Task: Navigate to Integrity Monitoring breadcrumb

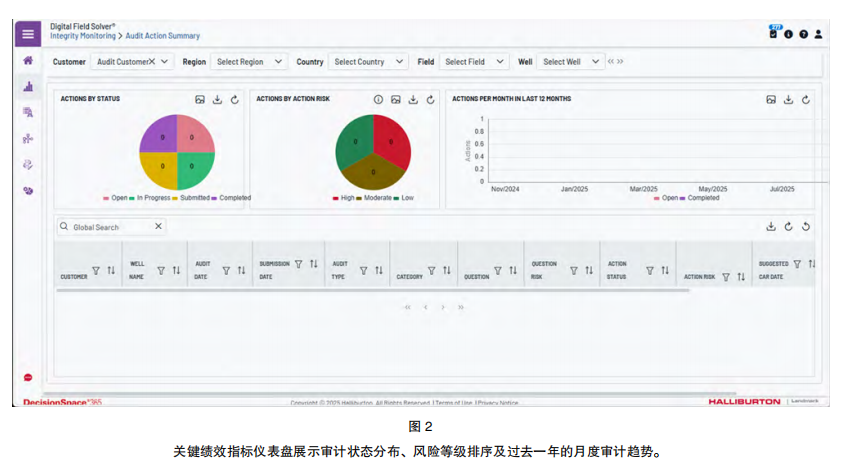Action: click(x=81, y=36)
